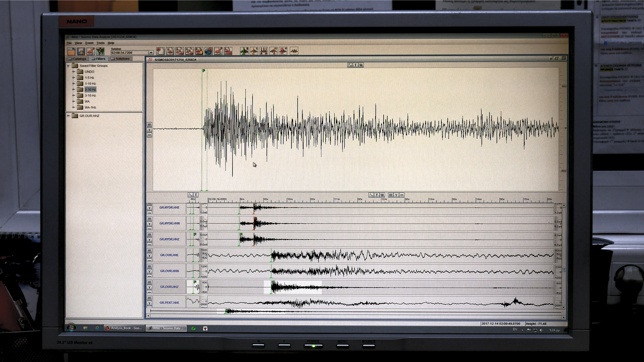Click the delete solution icon with red X
Viewport: 644px width, 362px height.
click(228, 51)
